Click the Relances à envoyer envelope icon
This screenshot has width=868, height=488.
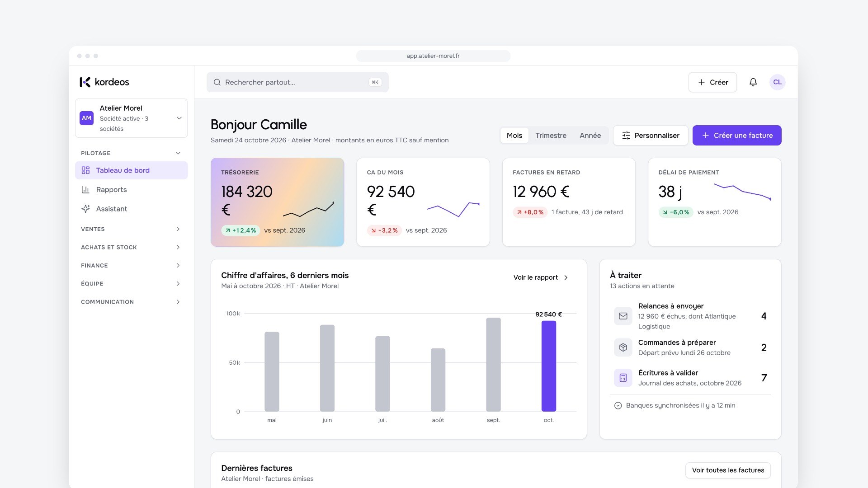(623, 316)
